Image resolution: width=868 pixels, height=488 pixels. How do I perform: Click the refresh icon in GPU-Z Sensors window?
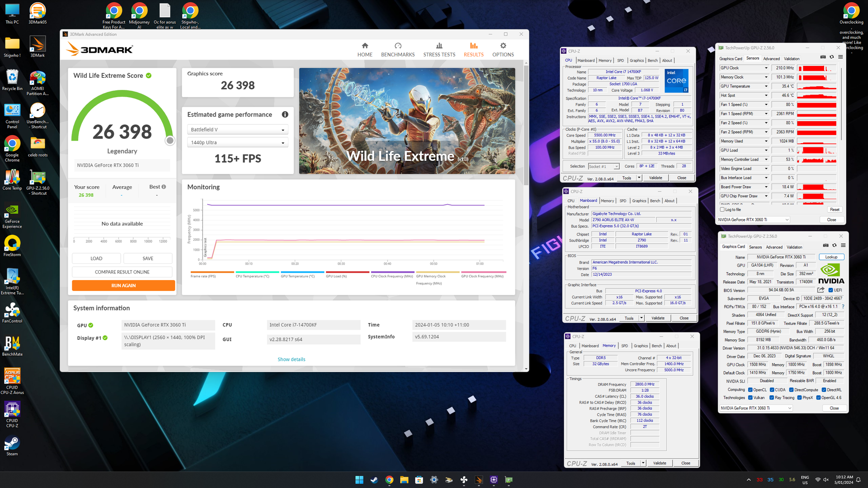[x=831, y=57]
